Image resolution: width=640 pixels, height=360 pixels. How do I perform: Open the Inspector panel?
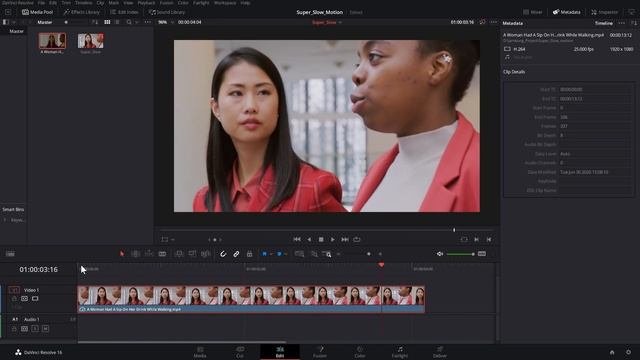tap(604, 12)
